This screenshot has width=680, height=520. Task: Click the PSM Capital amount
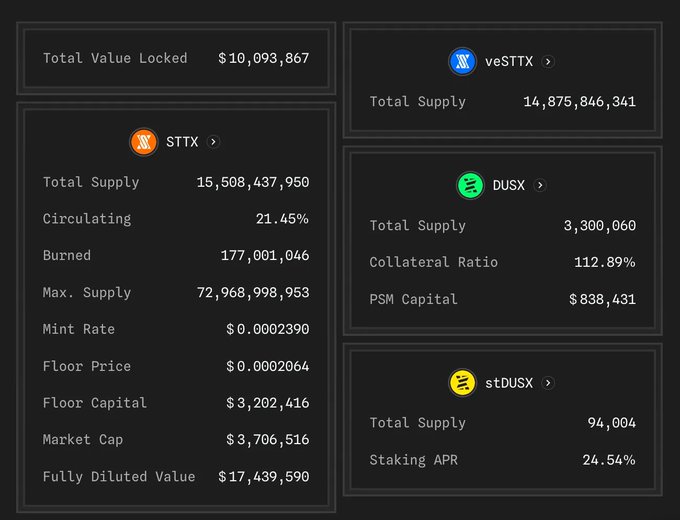[602, 299]
